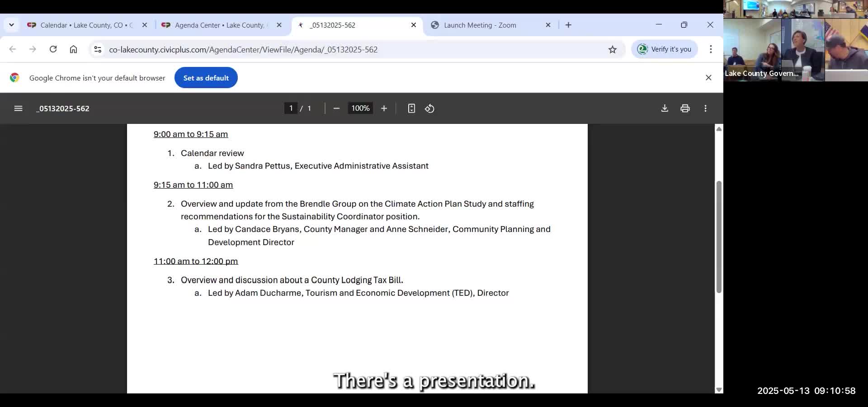
Task: Open Chrome's three-dot main menu
Action: 711,49
